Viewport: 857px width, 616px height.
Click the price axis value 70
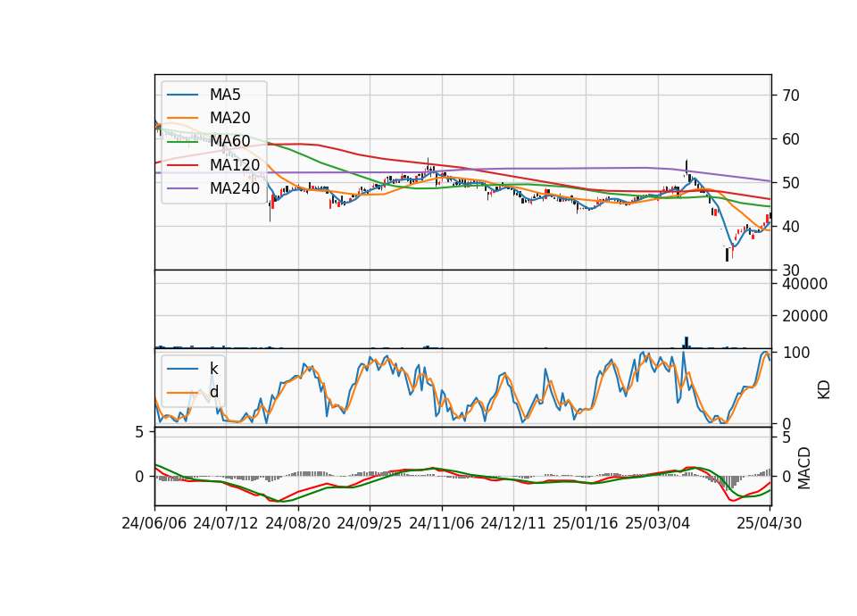pyautogui.click(x=791, y=96)
